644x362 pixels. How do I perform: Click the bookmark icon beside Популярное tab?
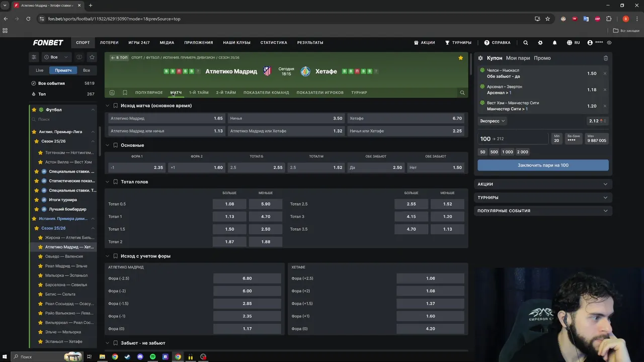(125, 93)
